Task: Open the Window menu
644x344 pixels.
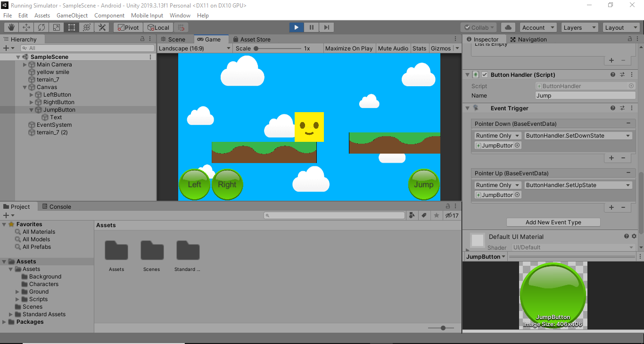Action: 180,16
